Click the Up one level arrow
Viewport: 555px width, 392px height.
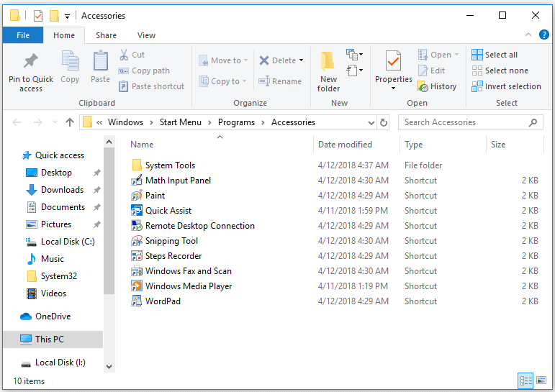tap(70, 122)
